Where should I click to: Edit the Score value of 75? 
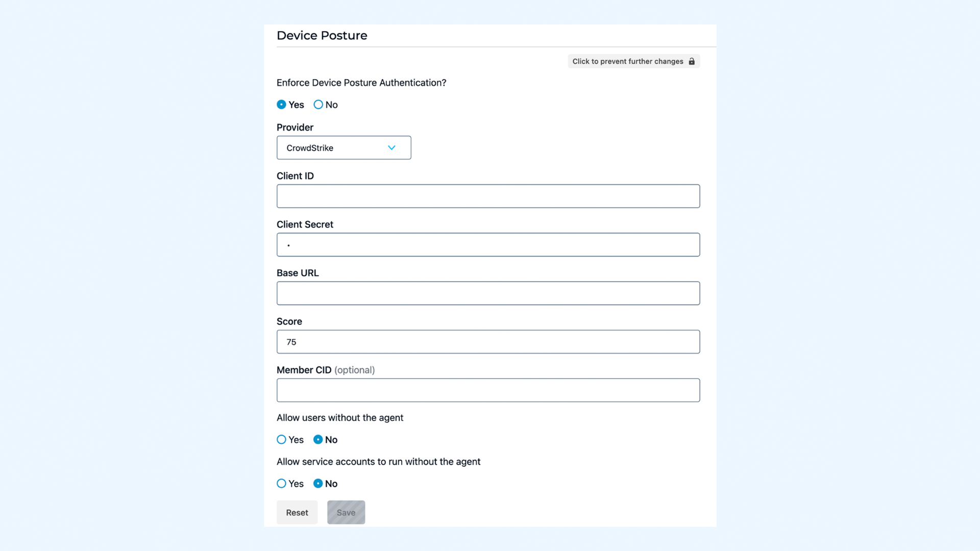point(488,341)
